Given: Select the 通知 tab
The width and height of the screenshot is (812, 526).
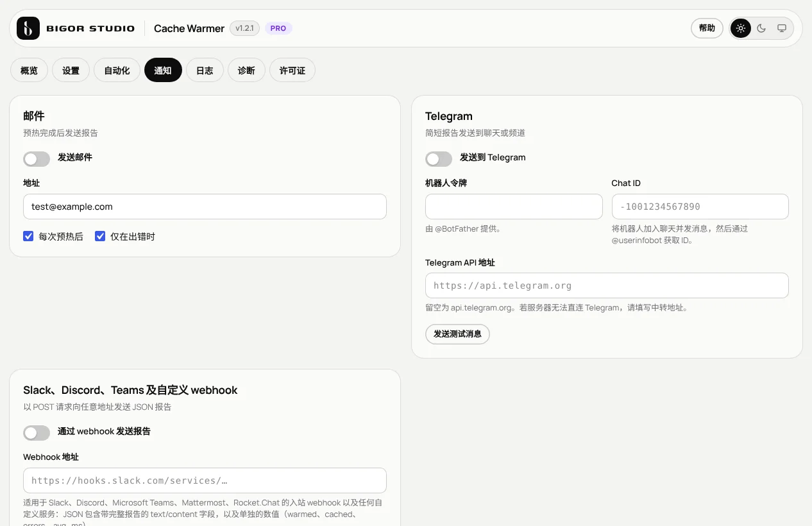Looking at the screenshot, I should click(x=163, y=71).
